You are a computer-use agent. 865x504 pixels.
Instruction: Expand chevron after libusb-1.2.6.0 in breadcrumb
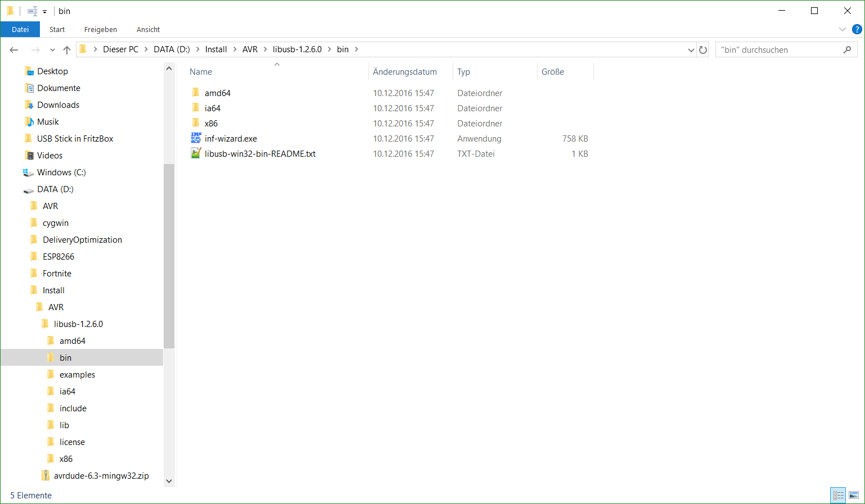(x=329, y=49)
